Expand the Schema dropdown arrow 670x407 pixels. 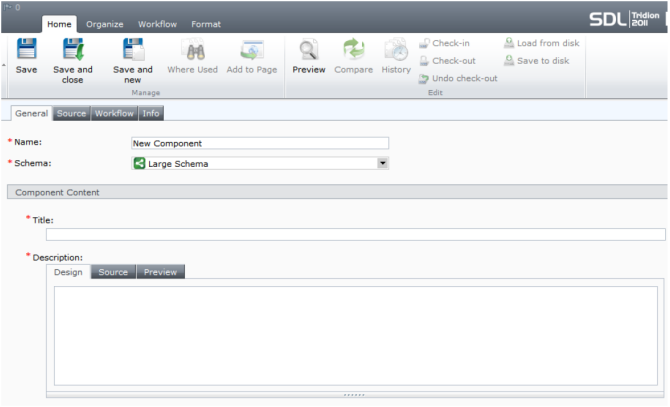click(x=383, y=163)
